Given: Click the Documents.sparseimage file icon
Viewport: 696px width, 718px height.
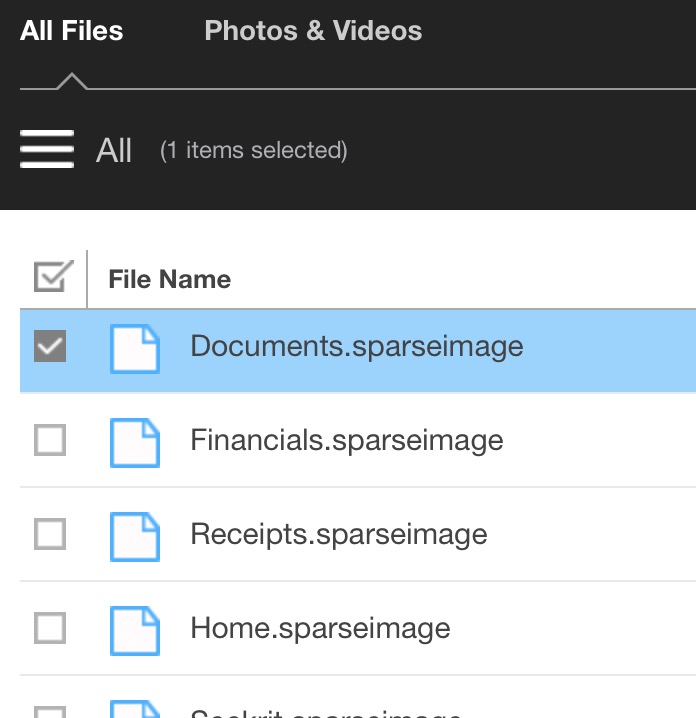Looking at the screenshot, I should click(x=135, y=348).
